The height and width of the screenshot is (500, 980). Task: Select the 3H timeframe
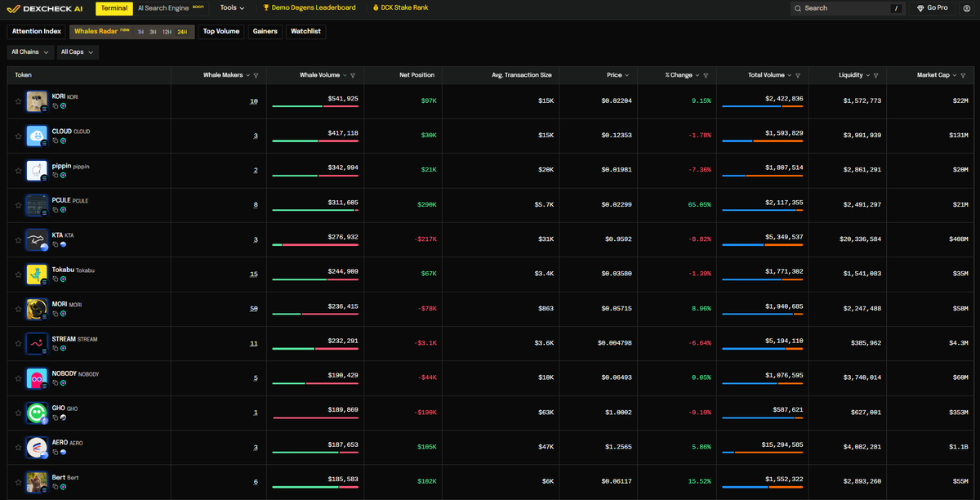pyautogui.click(x=153, y=32)
